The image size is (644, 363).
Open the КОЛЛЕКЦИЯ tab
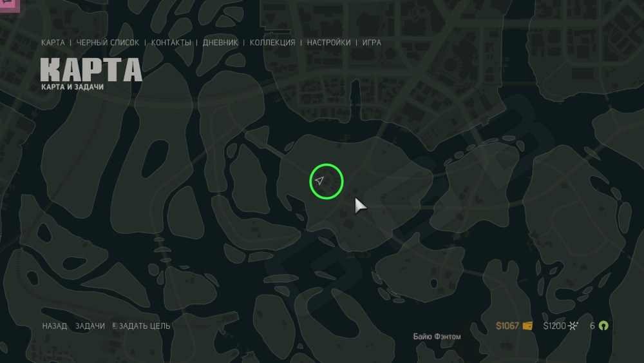coord(272,43)
